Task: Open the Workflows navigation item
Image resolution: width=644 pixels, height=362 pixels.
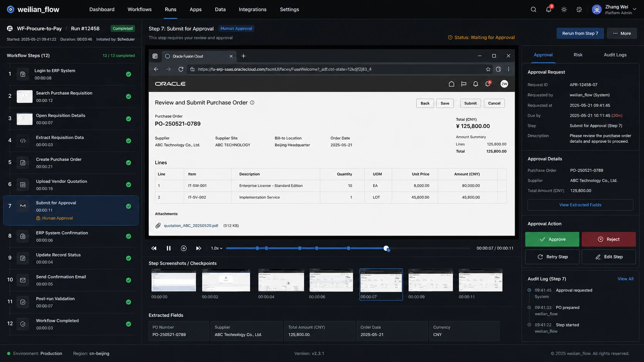Action: 139,9
